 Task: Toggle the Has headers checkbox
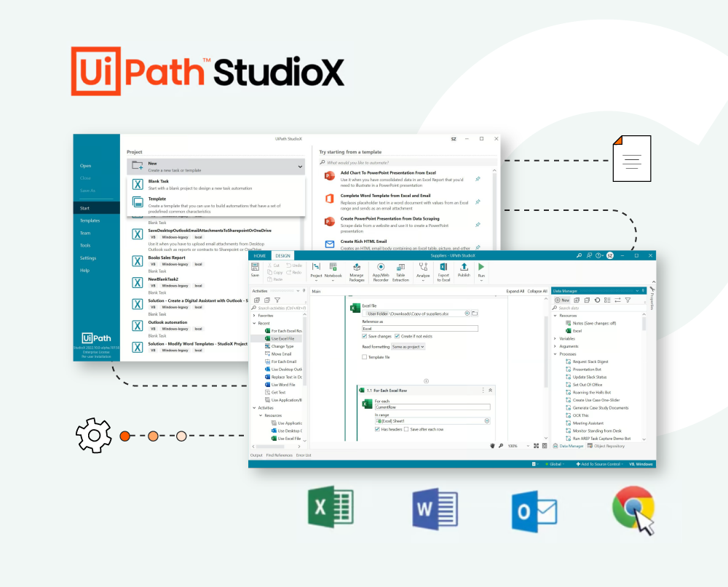(x=377, y=429)
